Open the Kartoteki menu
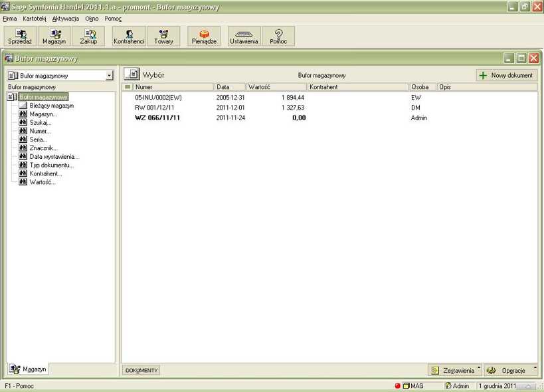Image resolution: width=544 pixels, height=392 pixels. (x=35, y=19)
